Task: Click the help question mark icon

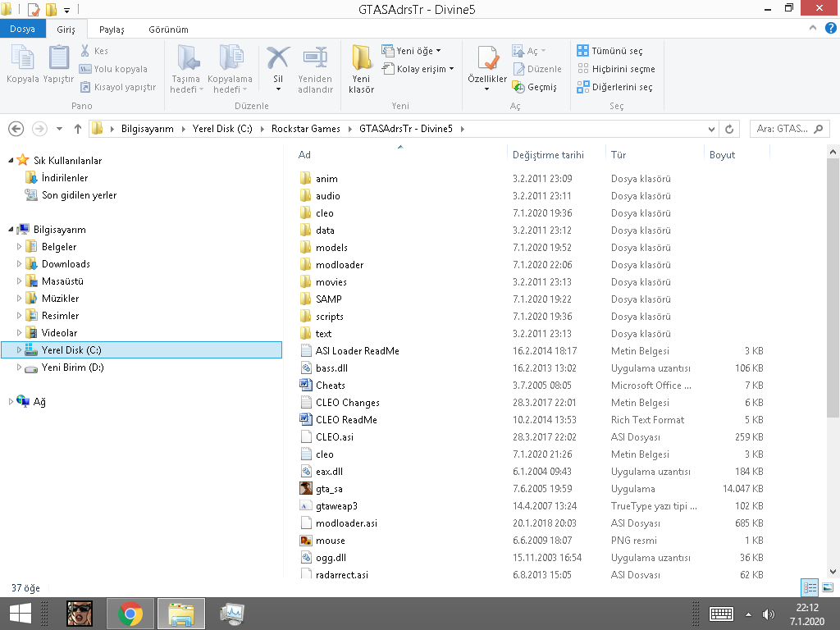Action: [x=830, y=29]
